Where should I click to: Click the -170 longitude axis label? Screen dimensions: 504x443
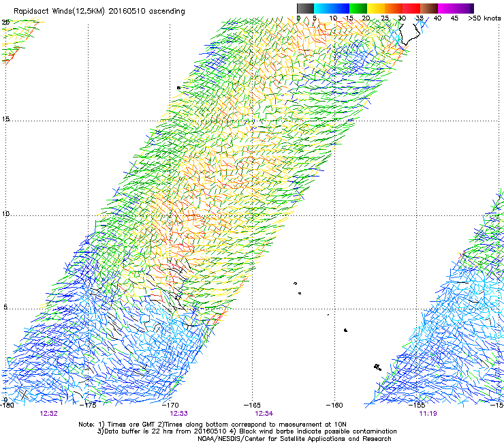(x=170, y=406)
